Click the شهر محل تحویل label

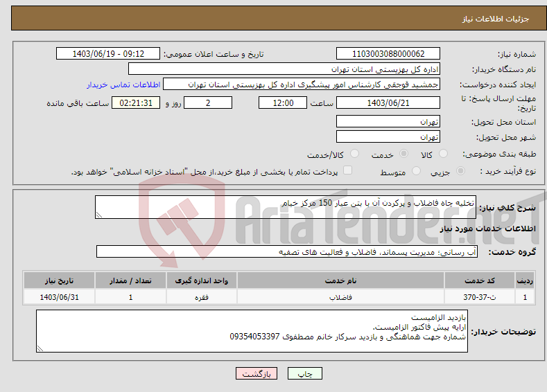coord(506,137)
